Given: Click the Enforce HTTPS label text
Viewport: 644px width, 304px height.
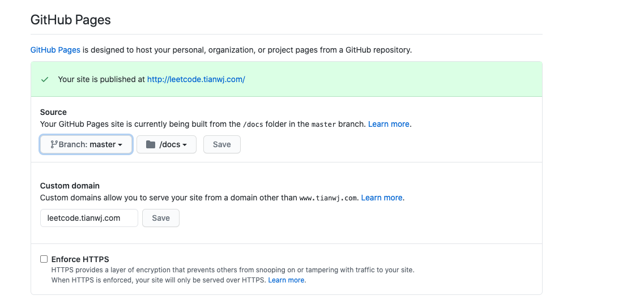Looking at the screenshot, I should [x=80, y=259].
